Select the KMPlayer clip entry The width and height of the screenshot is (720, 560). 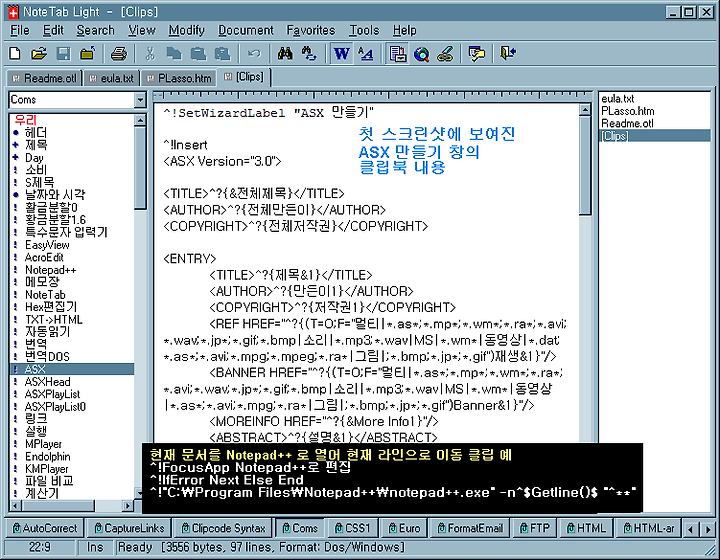(x=46, y=469)
